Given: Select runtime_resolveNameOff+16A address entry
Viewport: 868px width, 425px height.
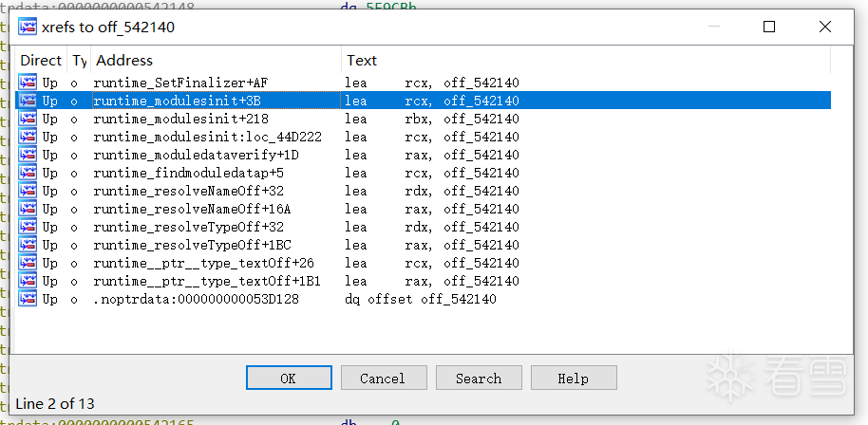Looking at the screenshot, I should [x=192, y=209].
